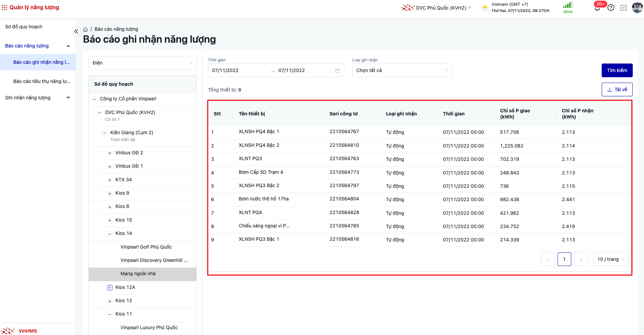
Task: Open the Điện energy type dropdown
Action: [x=142, y=63]
